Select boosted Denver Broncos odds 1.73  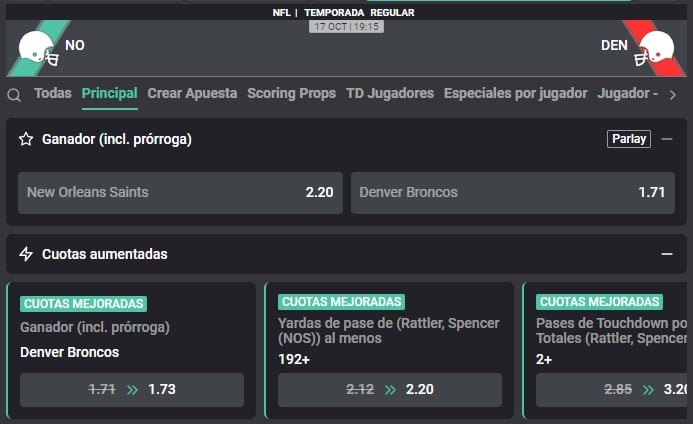click(132, 389)
